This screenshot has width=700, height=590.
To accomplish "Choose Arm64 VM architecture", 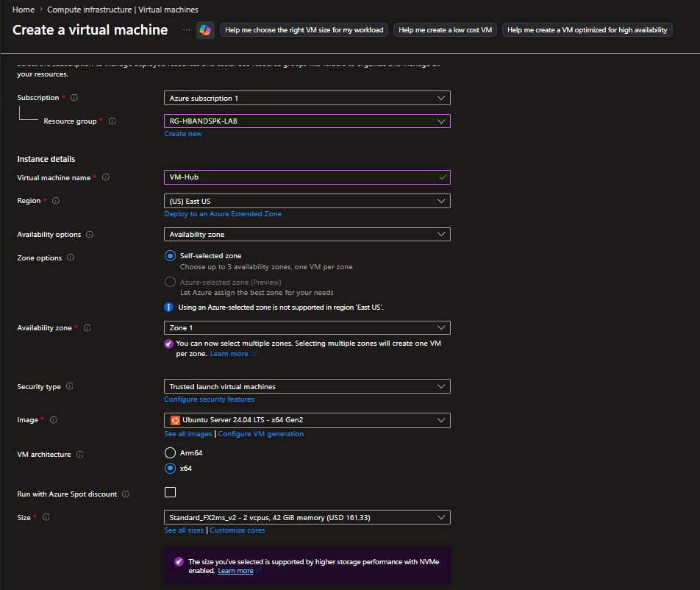I will click(x=170, y=453).
